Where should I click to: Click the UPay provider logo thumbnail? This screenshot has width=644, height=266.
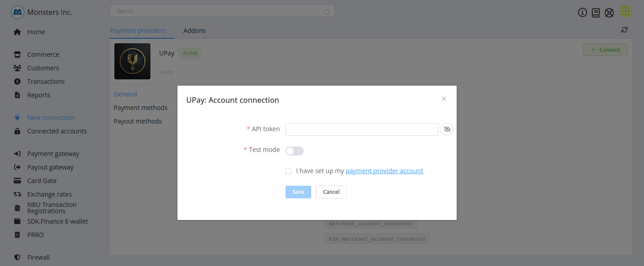(132, 61)
